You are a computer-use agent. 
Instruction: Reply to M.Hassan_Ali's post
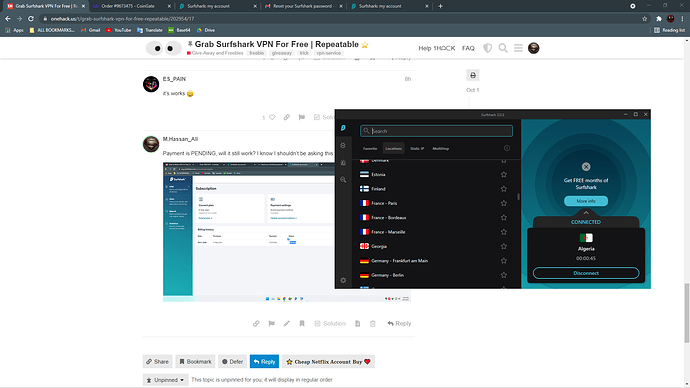[x=399, y=323]
